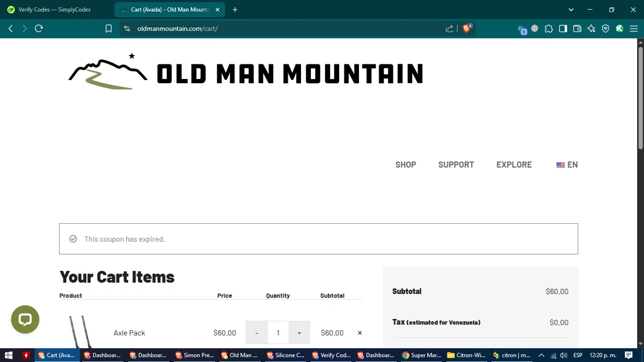The width and height of the screenshot is (644, 362).
Task: Bookmark this page
Action: pos(109,28)
